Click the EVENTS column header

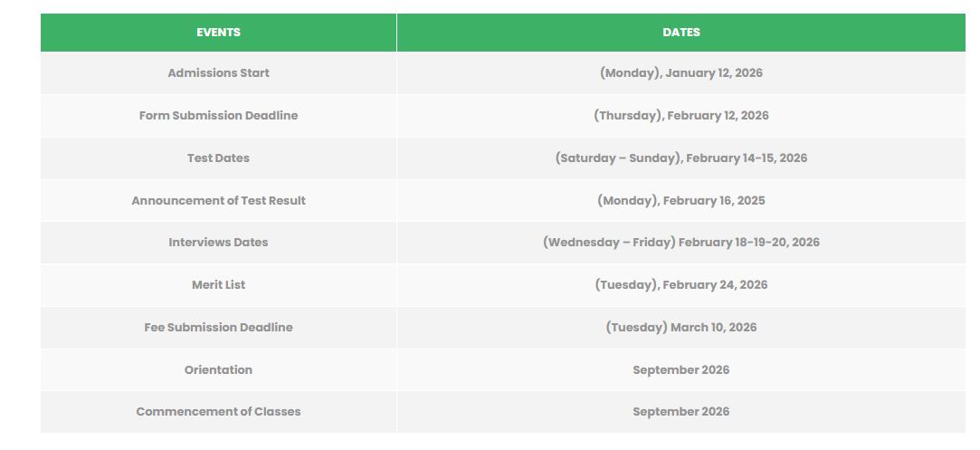click(218, 33)
